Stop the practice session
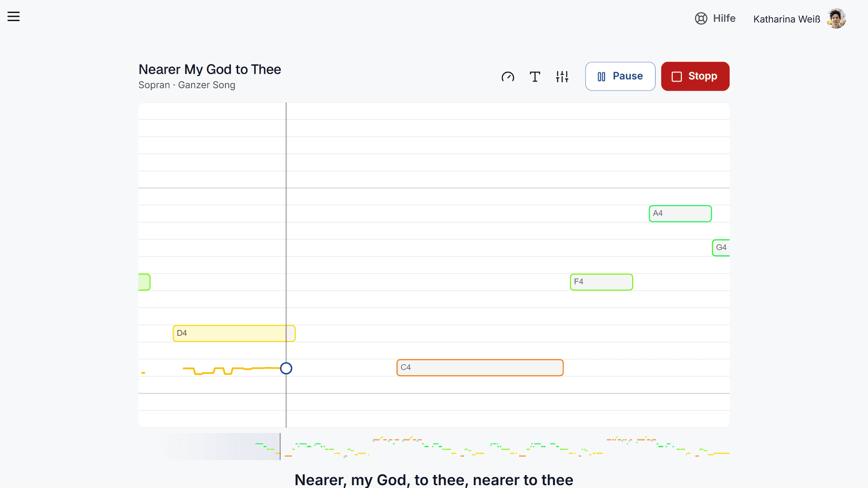The width and height of the screenshot is (868, 488). click(x=695, y=76)
